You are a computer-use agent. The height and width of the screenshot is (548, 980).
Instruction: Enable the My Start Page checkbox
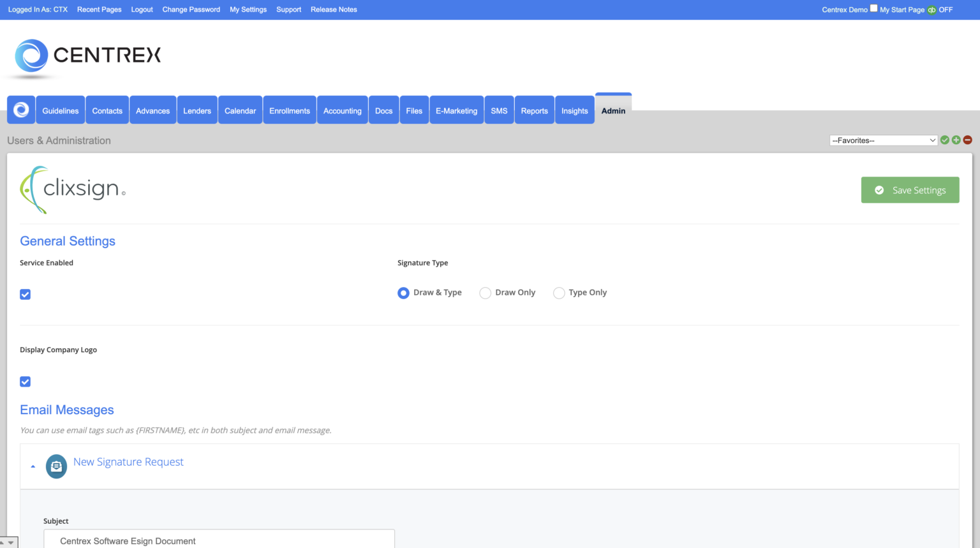click(x=873, y=8)
